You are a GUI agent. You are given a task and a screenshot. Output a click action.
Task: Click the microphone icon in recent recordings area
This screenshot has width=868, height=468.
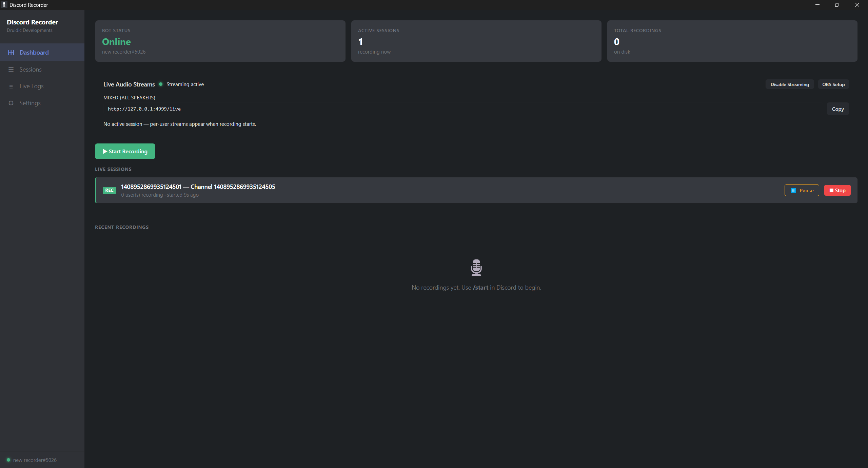476,267
